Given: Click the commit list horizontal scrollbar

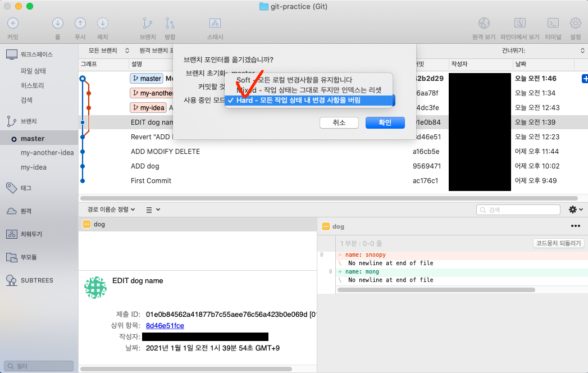Looking at the screenshot, I should point(329,198).
